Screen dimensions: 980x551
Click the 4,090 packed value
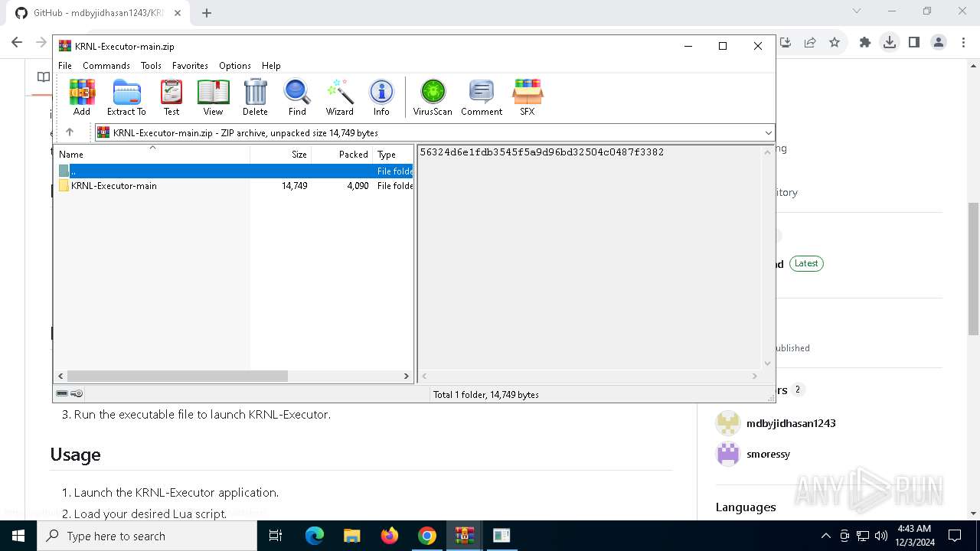[x=358, y=186]
